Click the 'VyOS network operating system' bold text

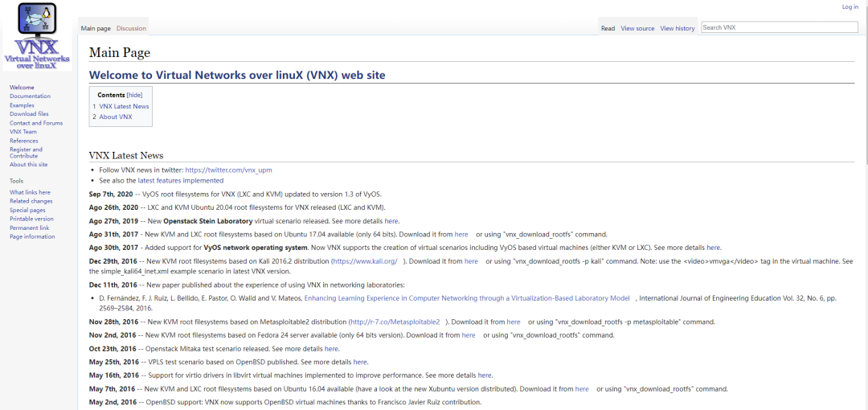pos(256,248)
